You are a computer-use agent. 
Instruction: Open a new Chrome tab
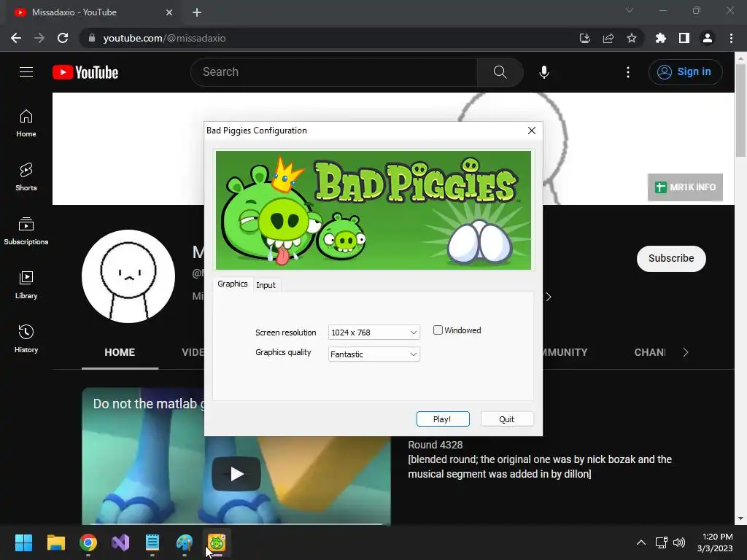pos(197,12)
